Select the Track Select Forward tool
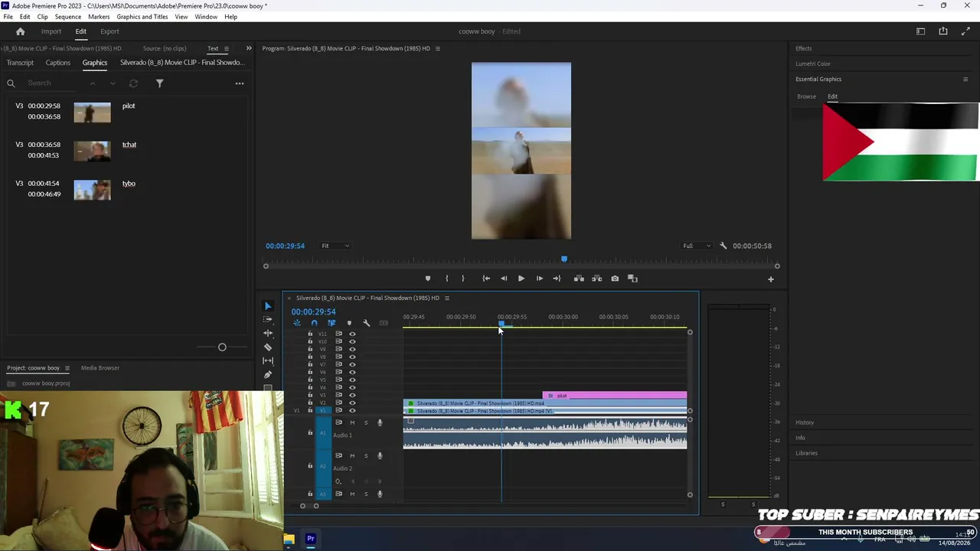980x551 pixels. [x=268, y=320]
